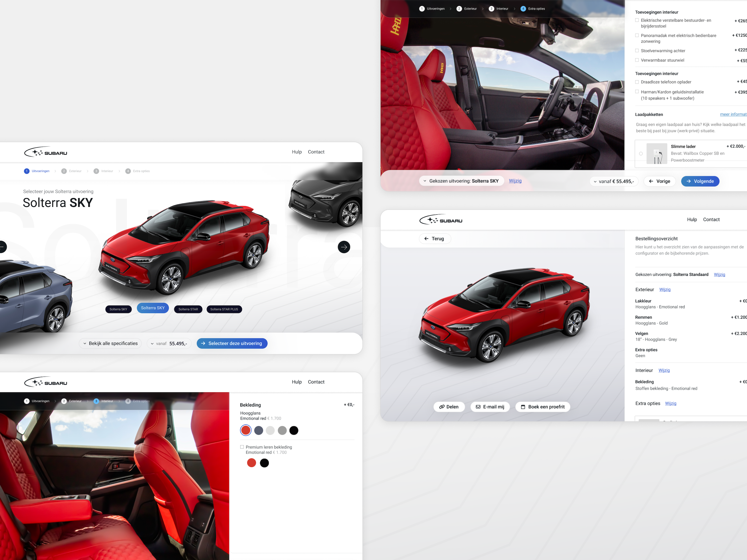Click step 3 circle in the Bekleding window breadcrumb
This screenshot has width=747, height=560.
pos(96,401)
